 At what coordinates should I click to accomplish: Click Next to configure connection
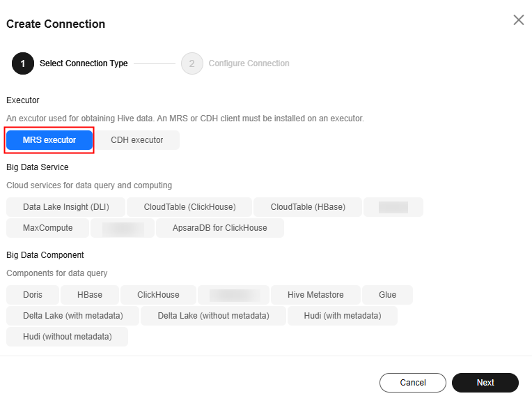click(485, 383)
